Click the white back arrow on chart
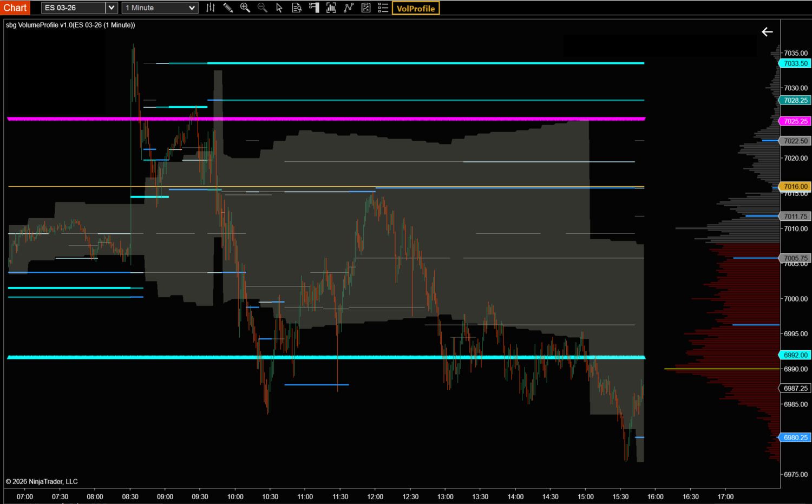The height and width of the screenshot is (504, 812). [x=767, y=32]
